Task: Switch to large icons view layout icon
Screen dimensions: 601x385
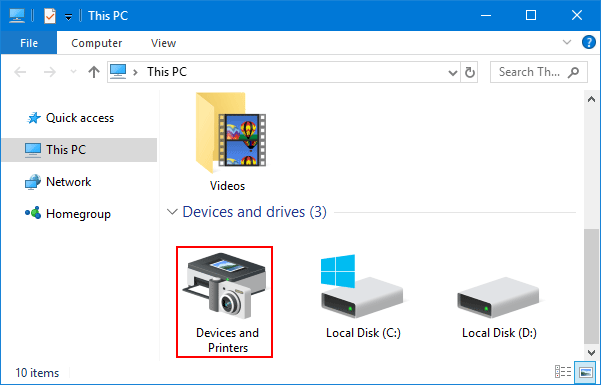Action: (x=585, y=372)
